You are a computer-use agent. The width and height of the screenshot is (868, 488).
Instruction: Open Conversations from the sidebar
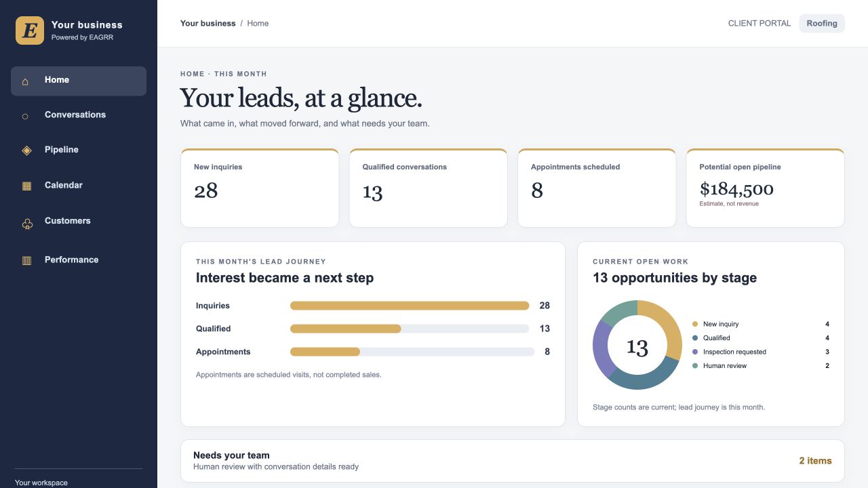click(79, 115)
